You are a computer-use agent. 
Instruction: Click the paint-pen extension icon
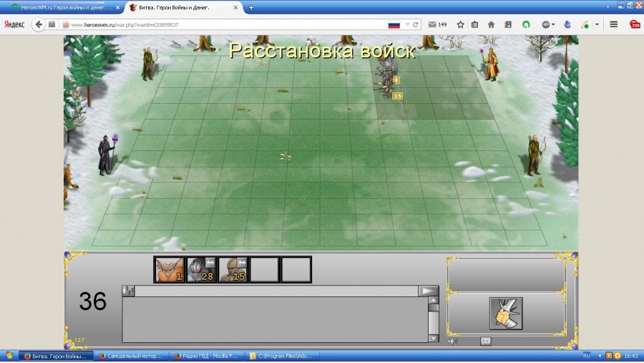585,24
